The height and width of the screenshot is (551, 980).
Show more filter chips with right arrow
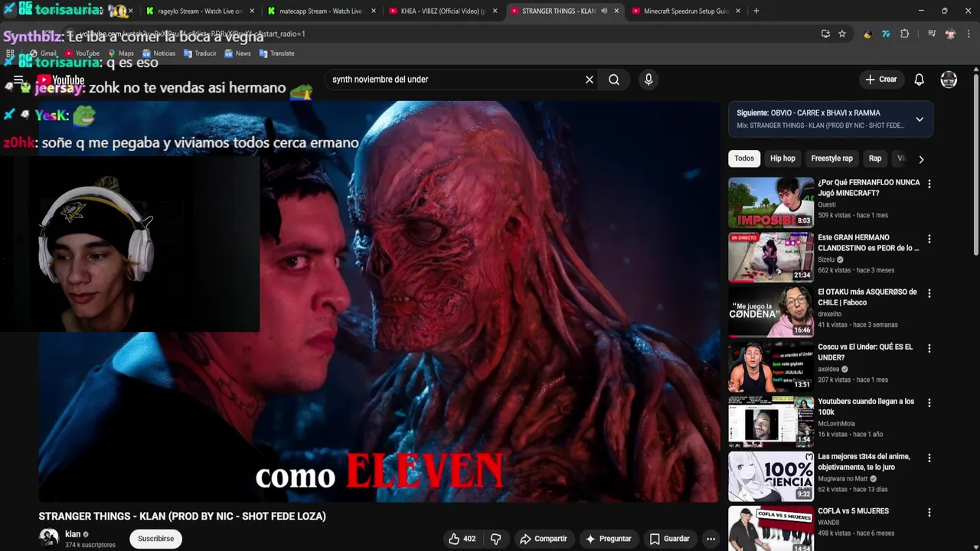click(x=921, y=159)
